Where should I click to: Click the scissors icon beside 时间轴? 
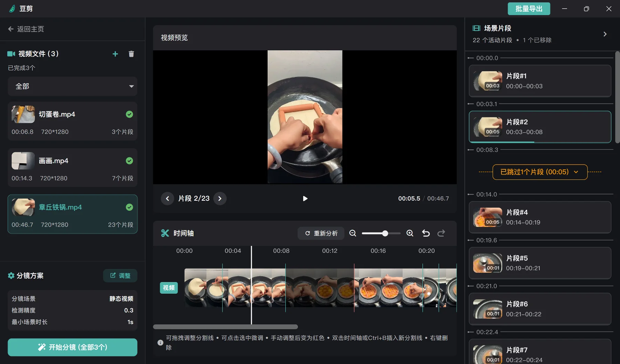(166, 233)
